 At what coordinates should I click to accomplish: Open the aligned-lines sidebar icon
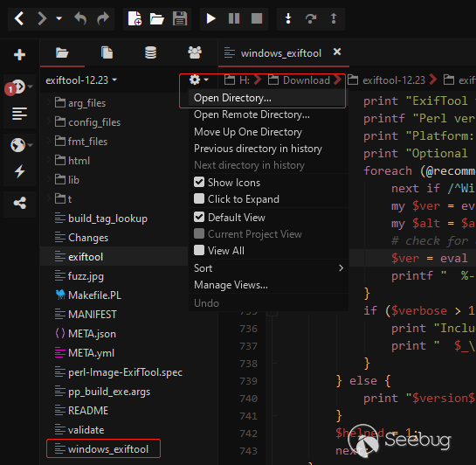pyautogui.click(x=20, y=114)
